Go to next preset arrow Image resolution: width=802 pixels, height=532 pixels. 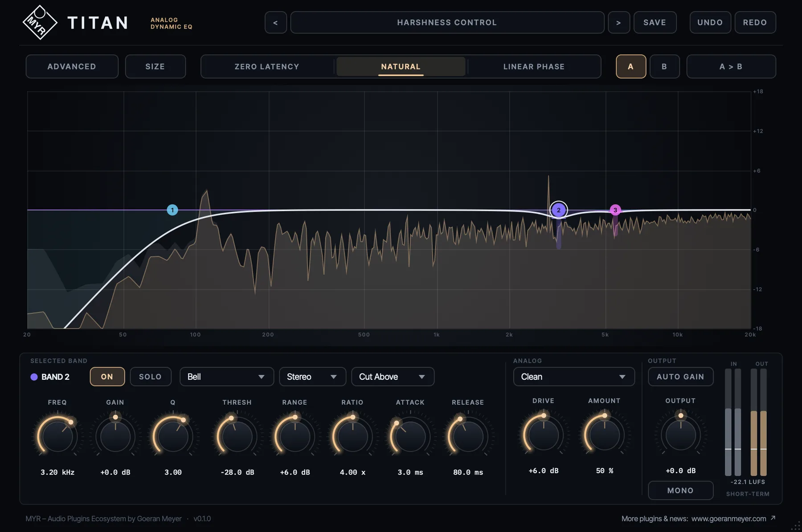click(619, 22)
